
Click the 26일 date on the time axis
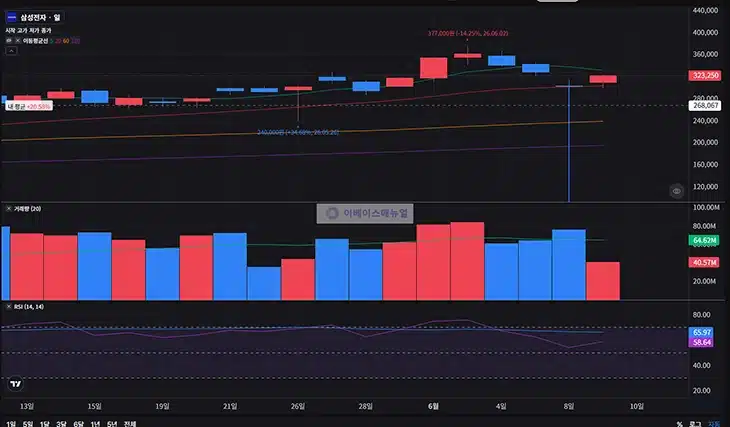tap(298, 407)
